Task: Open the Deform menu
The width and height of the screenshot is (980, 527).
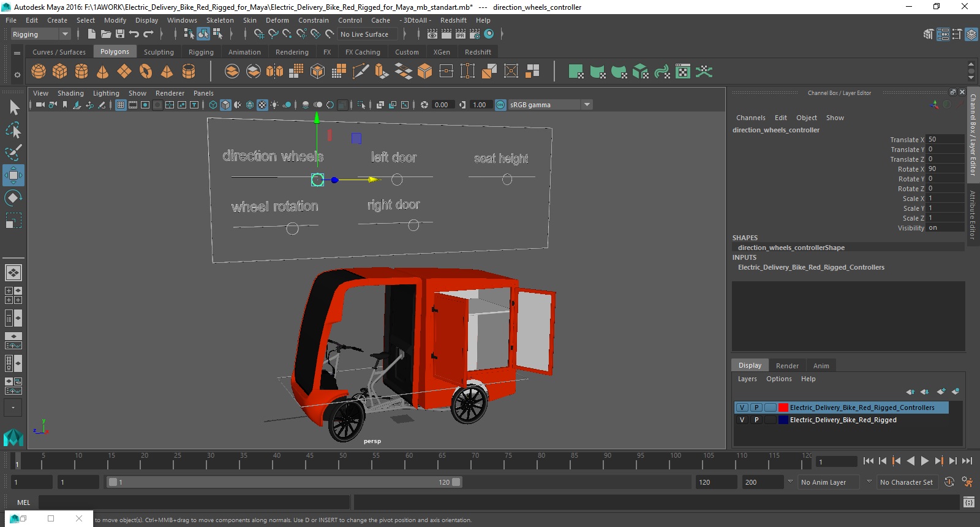Action: point(277,20)
